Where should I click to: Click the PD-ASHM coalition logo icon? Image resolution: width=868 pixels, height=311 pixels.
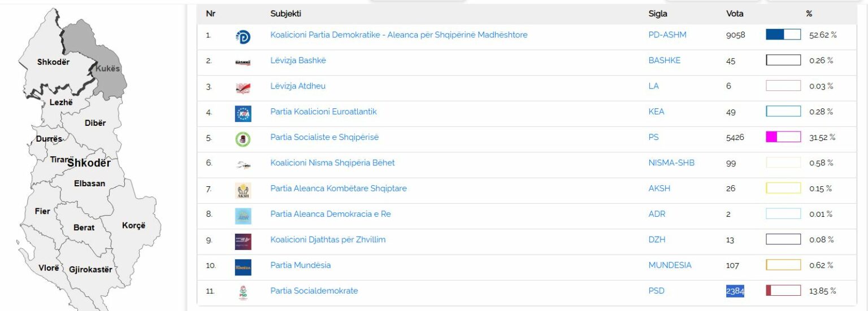click(x=243, y=37)
